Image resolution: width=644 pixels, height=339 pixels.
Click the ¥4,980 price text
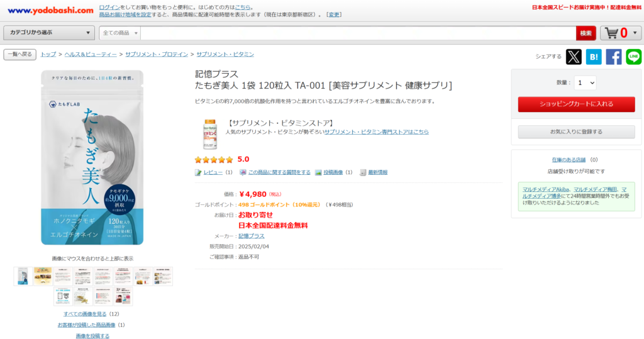tap(253, 194)
